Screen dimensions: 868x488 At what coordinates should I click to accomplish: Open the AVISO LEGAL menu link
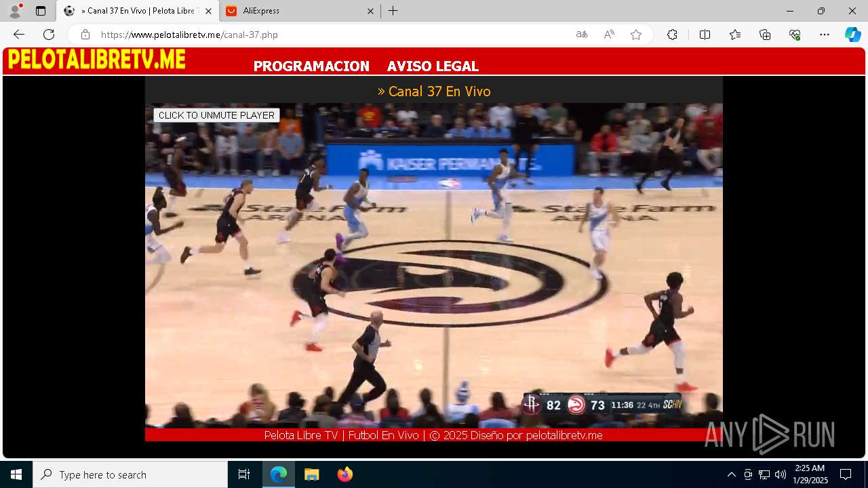point(433,66)
